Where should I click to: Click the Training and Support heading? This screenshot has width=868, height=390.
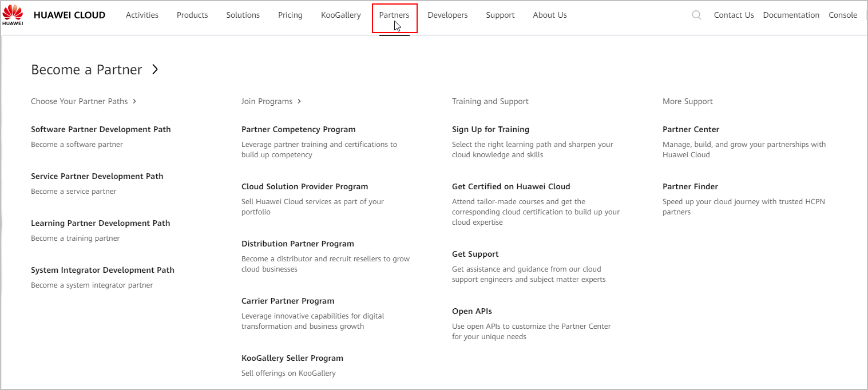490,101
